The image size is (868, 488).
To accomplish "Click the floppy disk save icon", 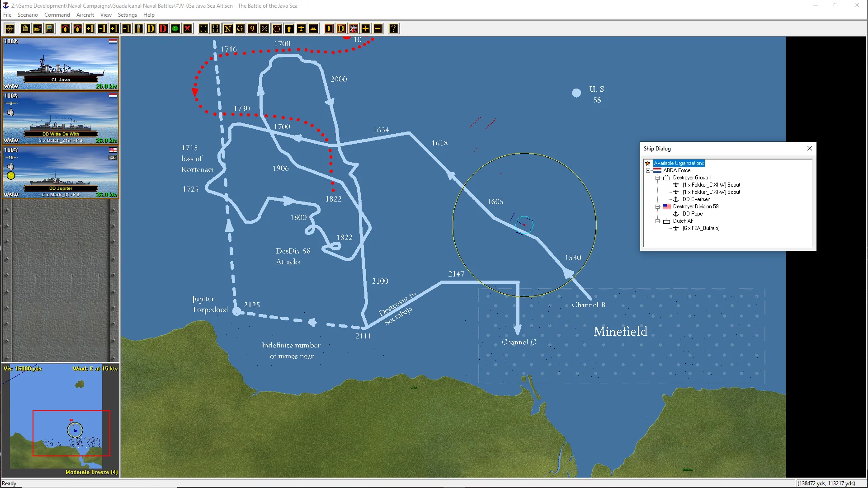I will [x=50, y=28].
